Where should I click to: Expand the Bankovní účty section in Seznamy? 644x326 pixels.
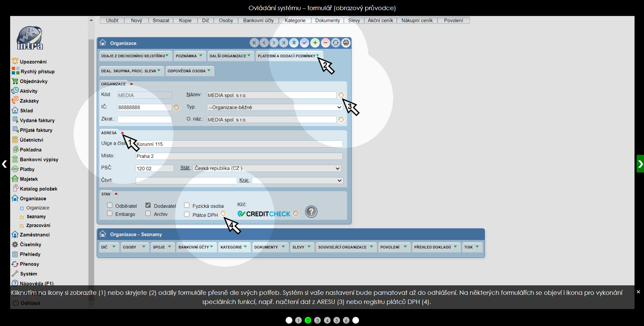pyautogui.click(x=196, y=247)
